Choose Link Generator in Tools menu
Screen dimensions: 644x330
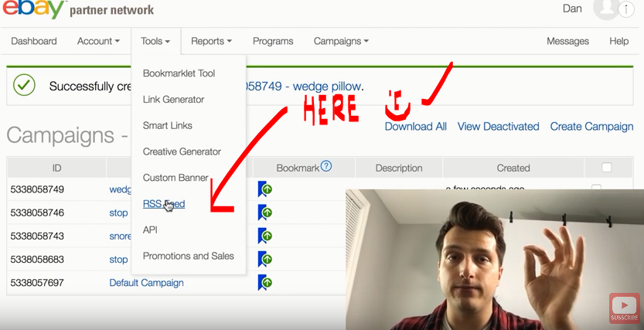[173, 100]
